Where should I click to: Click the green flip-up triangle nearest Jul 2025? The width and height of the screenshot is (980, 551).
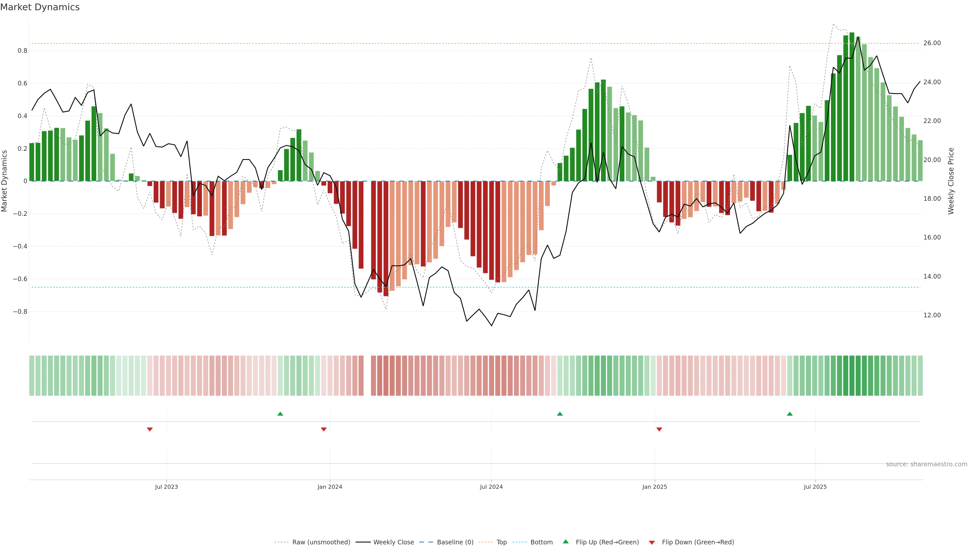(789, 414)
